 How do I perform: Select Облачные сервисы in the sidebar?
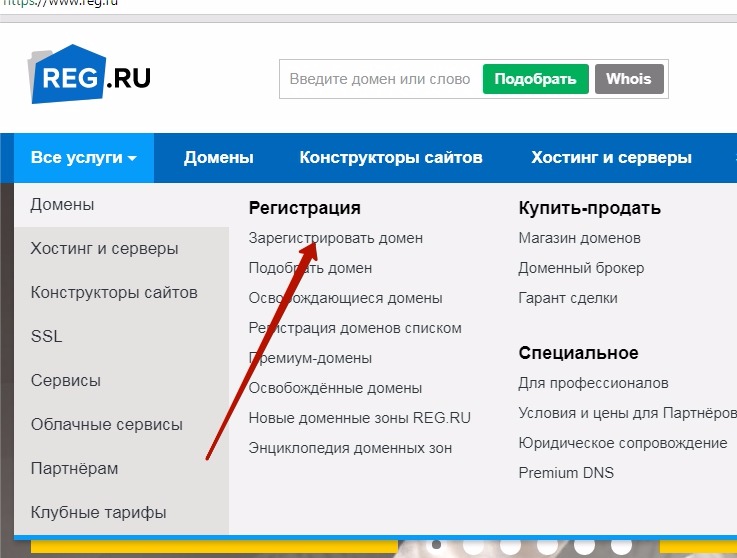point(107,424)
